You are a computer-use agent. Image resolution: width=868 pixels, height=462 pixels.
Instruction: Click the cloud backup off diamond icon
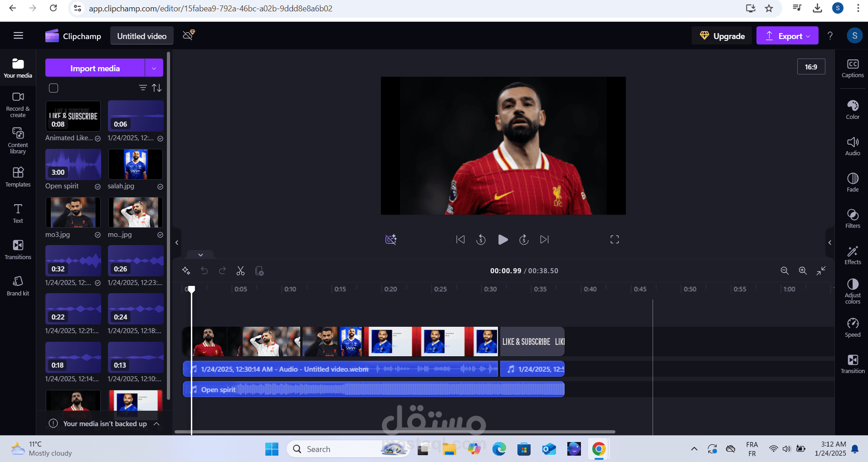pos(189,35)
